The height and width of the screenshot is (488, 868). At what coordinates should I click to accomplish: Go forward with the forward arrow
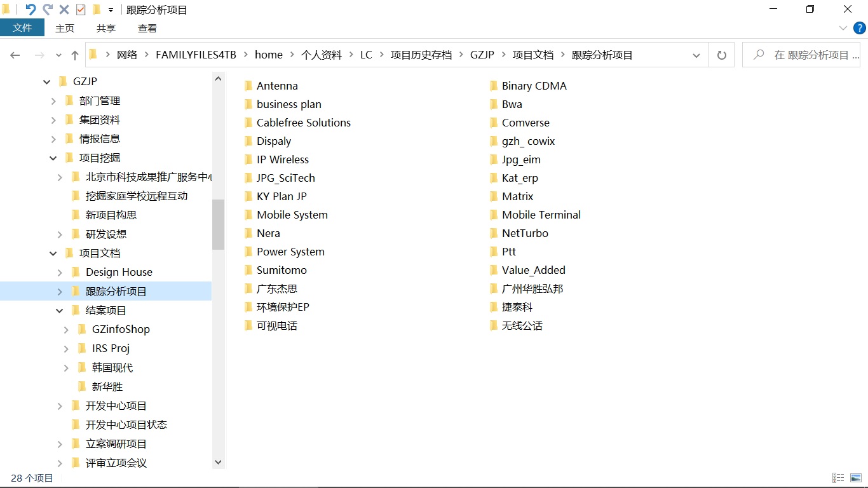pyautogui.click(x=39, y=55)
